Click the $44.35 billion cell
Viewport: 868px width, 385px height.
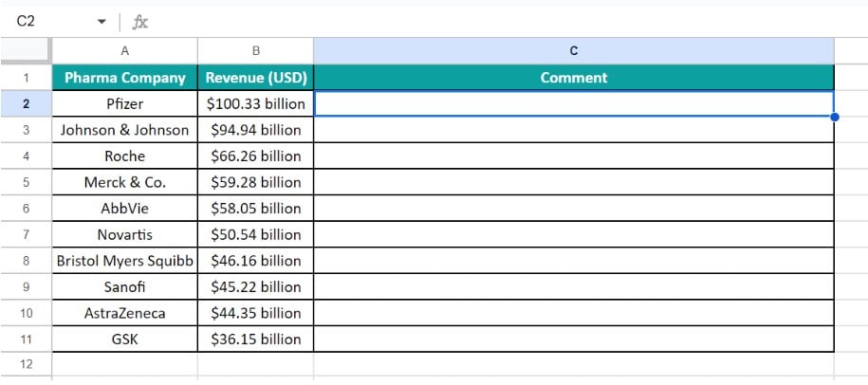tap(256, 313)
